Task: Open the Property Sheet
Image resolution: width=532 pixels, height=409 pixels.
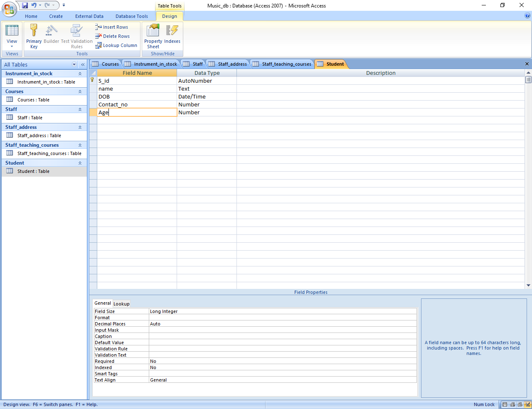Action: click(153, 31)
